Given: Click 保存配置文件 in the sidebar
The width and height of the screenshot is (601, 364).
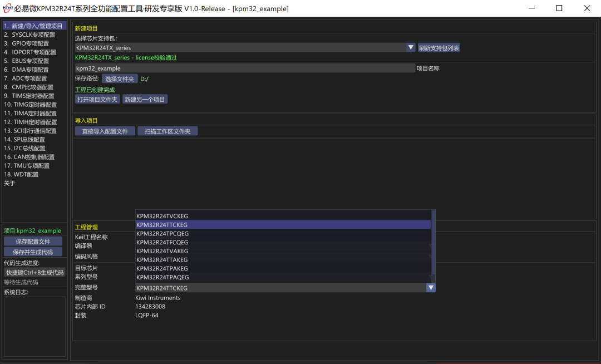Looking at the screenshot, I should [33, 242].
